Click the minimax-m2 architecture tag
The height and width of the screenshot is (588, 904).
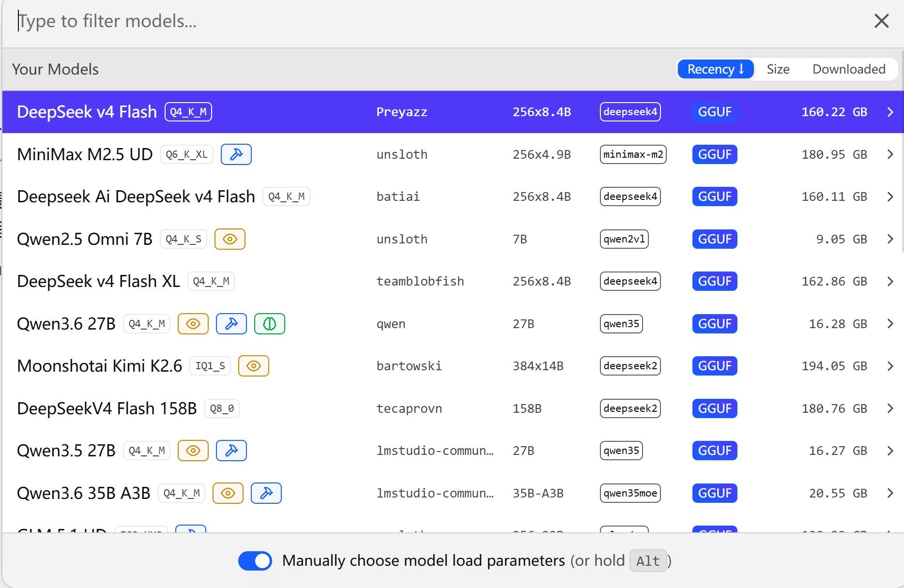coord(633,154)
